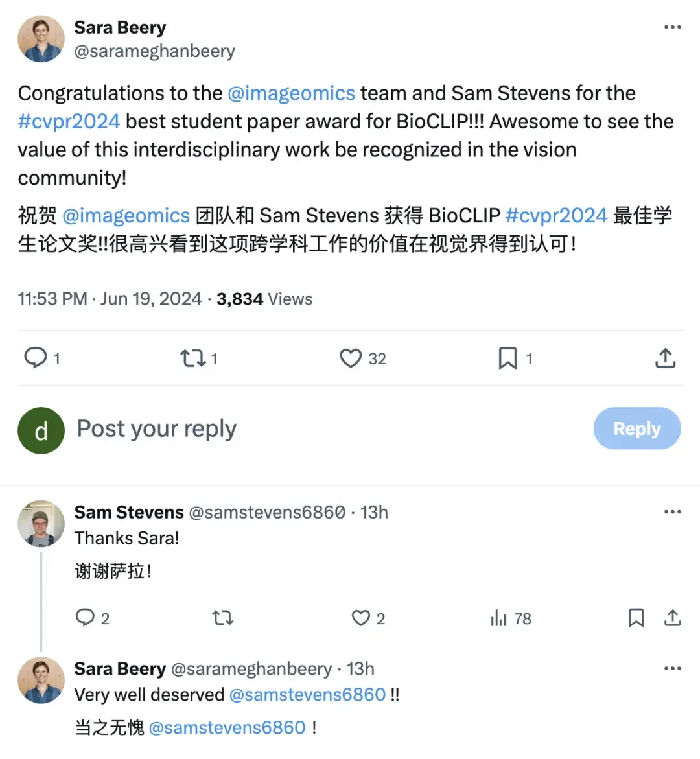This screenshot has height=759, width=700.
Task: Reply to Sam Stevens' comment
Action: pyautogui.click(x=86, y=618)
